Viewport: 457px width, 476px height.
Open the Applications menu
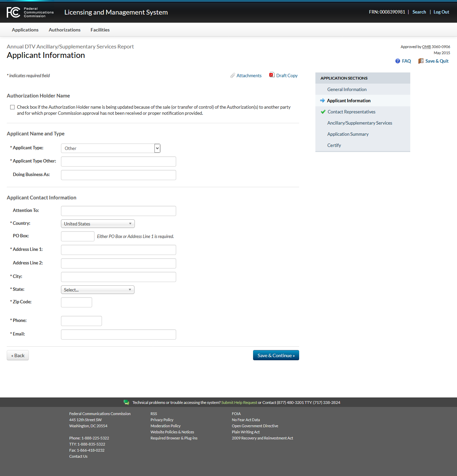point(25,30)
